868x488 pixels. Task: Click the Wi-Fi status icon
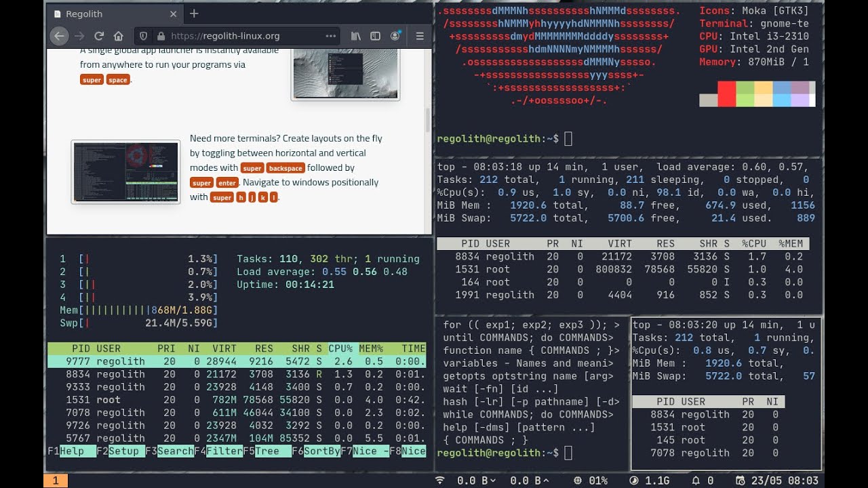pos(439,481)
